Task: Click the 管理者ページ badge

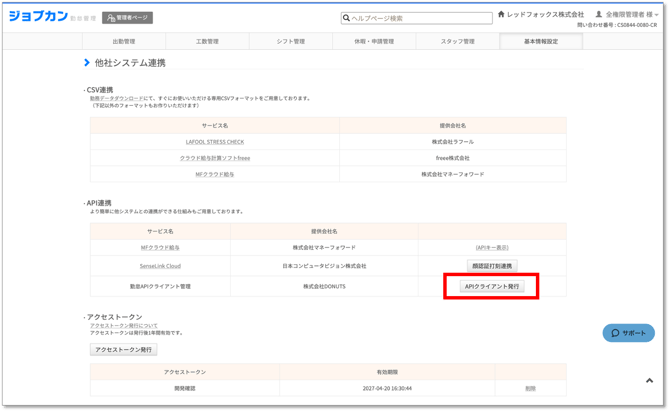Action: pyautogui.click(x=128, y=18)
